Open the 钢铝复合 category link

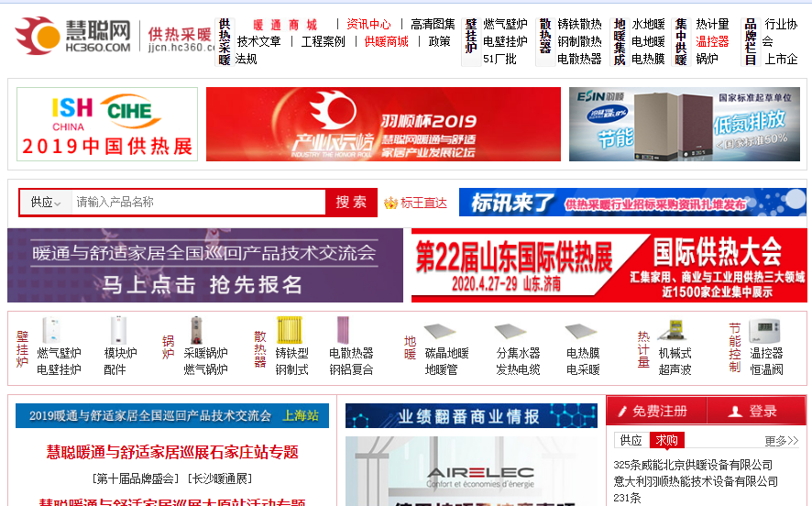pos(351,369)
